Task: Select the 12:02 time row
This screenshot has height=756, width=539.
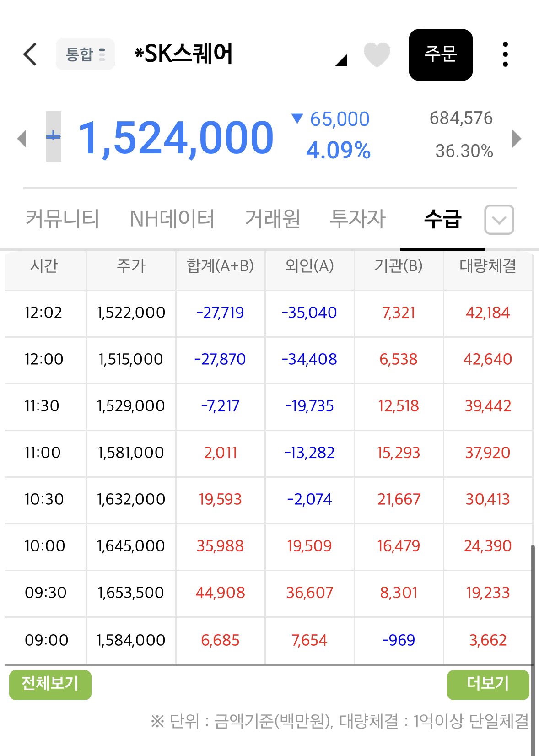Action: coord(269,313)
